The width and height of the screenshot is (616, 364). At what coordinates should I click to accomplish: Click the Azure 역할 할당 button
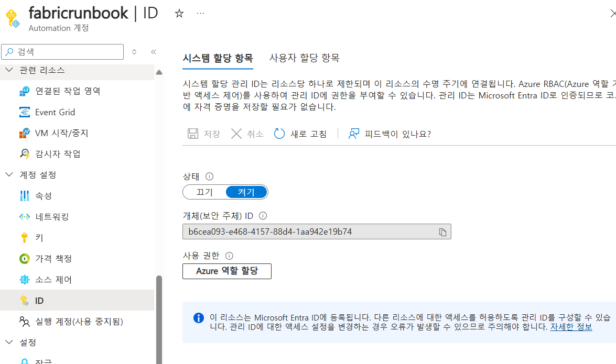point(226,271)
